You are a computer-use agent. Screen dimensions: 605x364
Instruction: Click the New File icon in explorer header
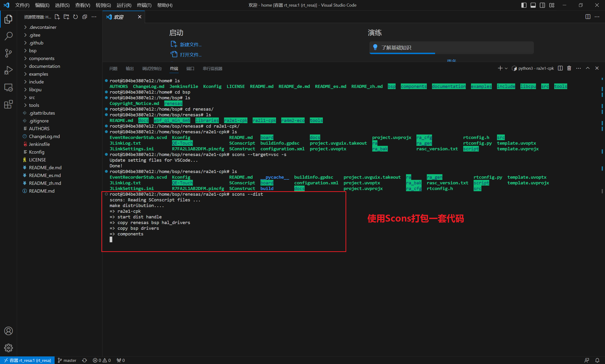[57, 17]
